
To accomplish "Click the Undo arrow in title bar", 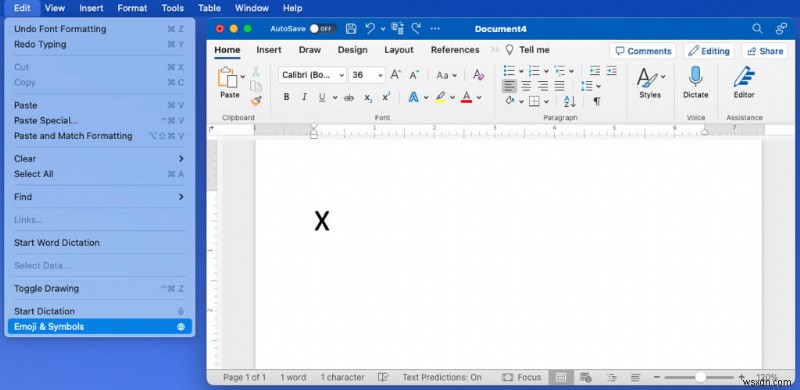I will pos(370,29).
